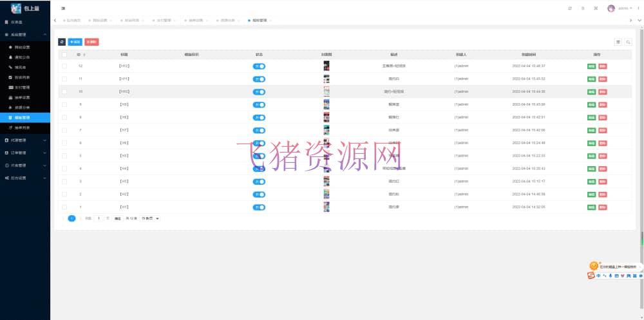Select the active 模板管理 tab

(260, 20)
